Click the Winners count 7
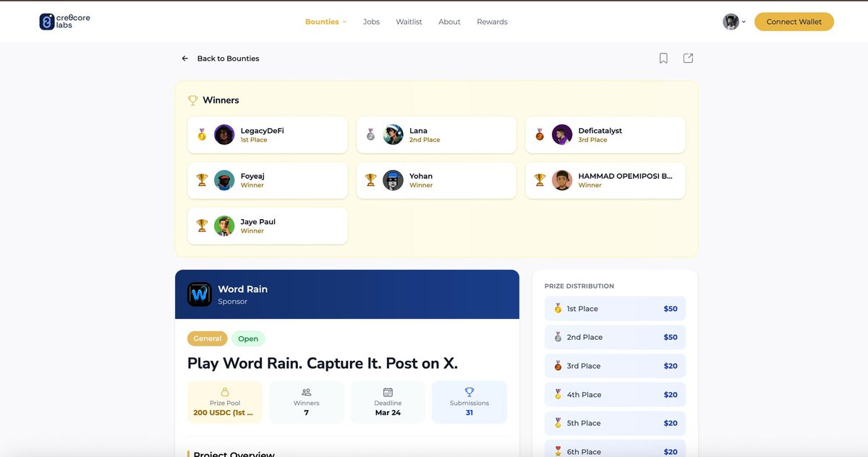Screen dimensions: 868x457 (x=307, y=413)
